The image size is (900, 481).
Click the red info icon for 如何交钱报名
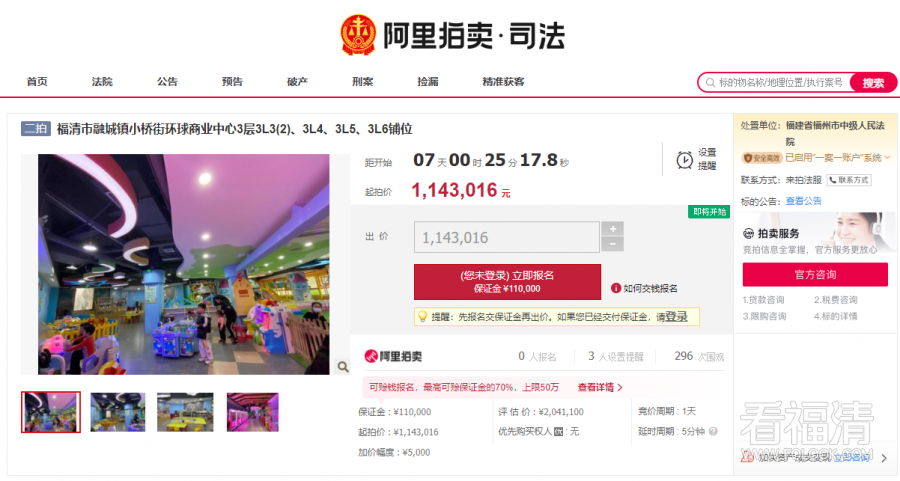click(616, 288)
